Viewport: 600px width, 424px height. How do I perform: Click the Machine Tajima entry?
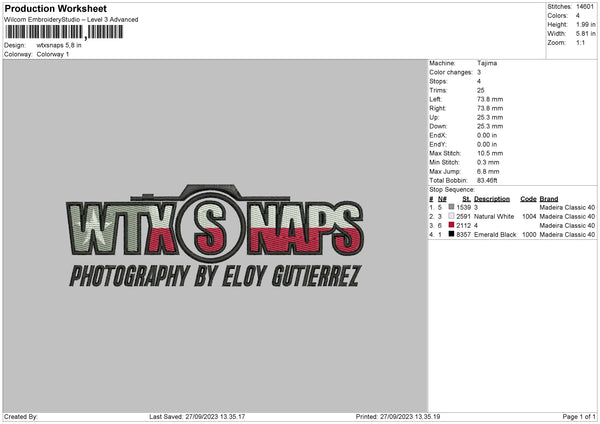tap(463, 63)
